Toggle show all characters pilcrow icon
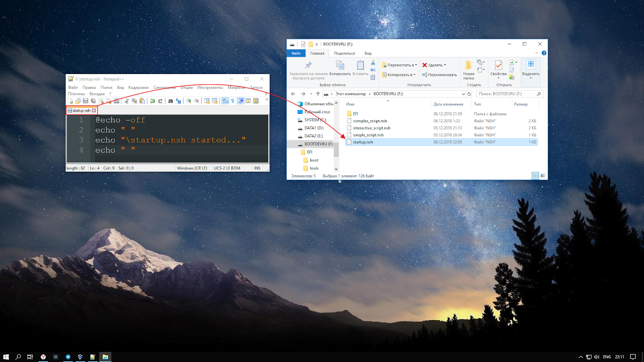The image size is (644, 362). coord(233,101)
